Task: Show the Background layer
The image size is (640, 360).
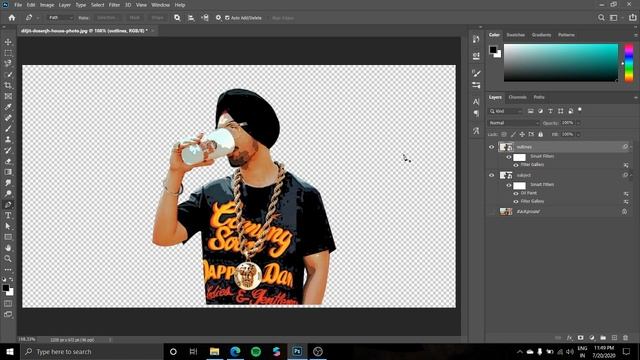Action: coord(491,211)
